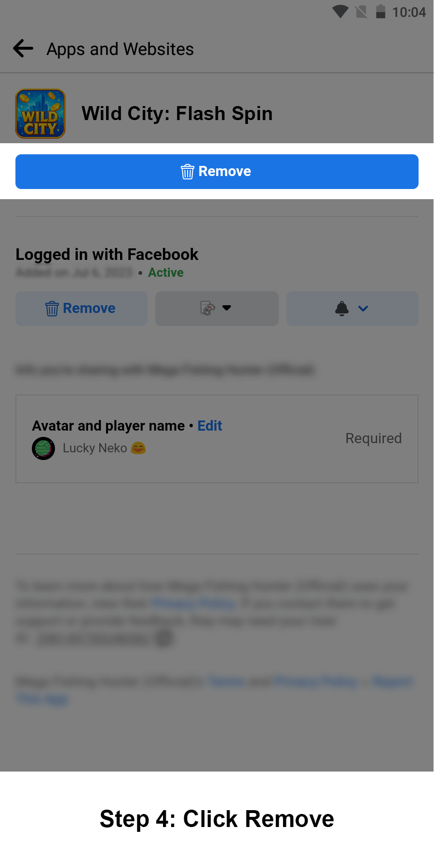This screenshot has height=868, width=434.
Task: Click the bell notification icon
Action: 342,308
